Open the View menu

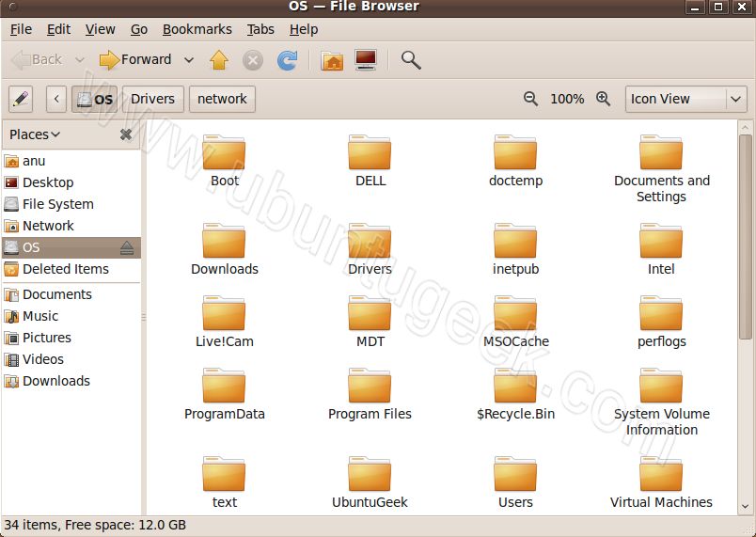[101, 29]
